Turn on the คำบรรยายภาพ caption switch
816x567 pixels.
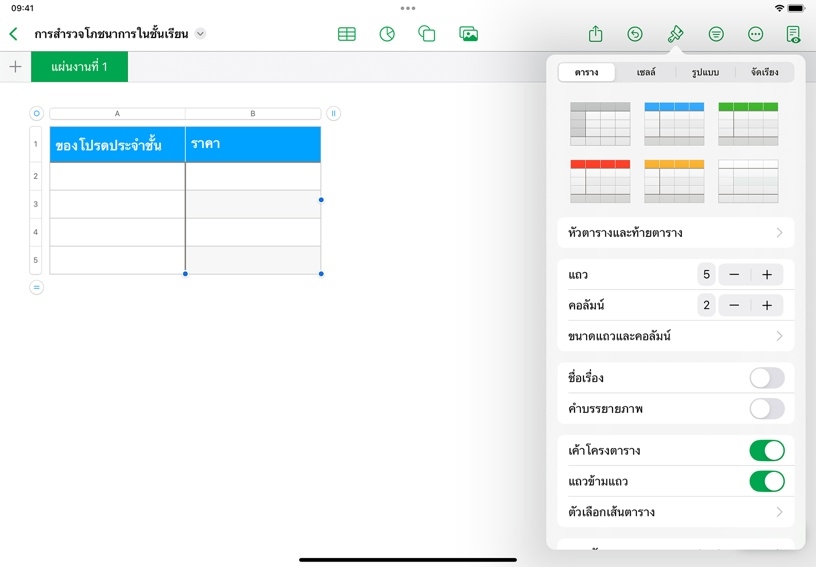point(766,408)
